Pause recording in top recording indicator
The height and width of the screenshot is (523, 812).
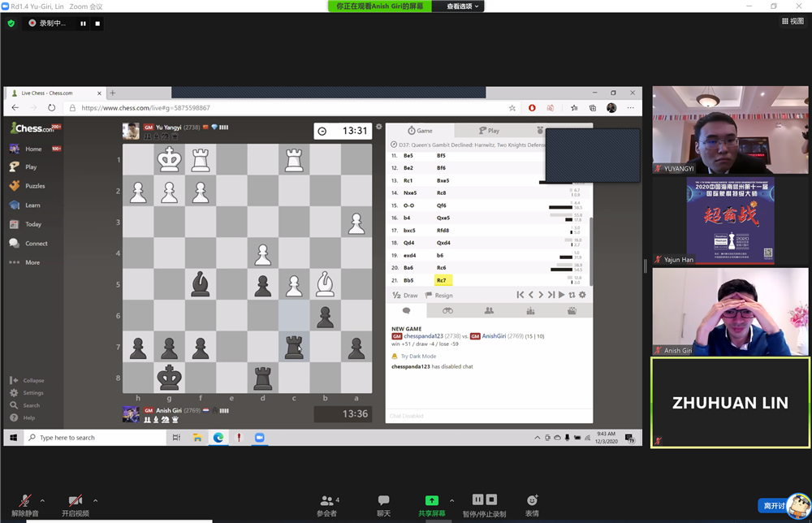coord(83,24)
